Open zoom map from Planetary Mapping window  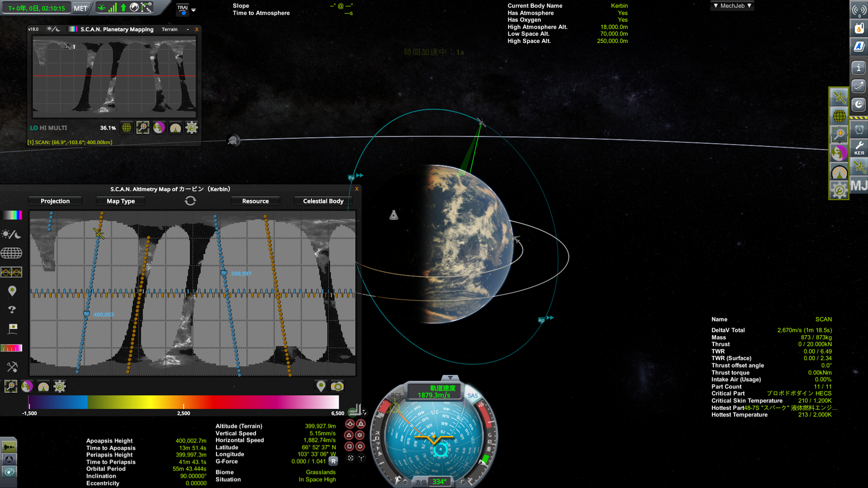(143, 127)
